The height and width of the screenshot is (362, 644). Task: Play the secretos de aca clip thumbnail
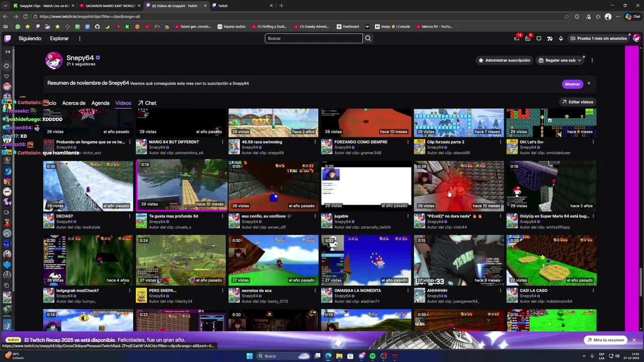point(273,260)
